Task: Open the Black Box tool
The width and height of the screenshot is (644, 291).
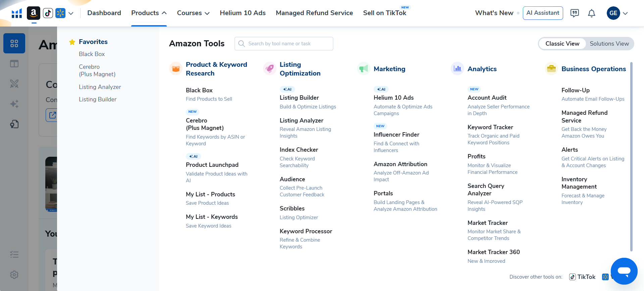Action: 199,90
